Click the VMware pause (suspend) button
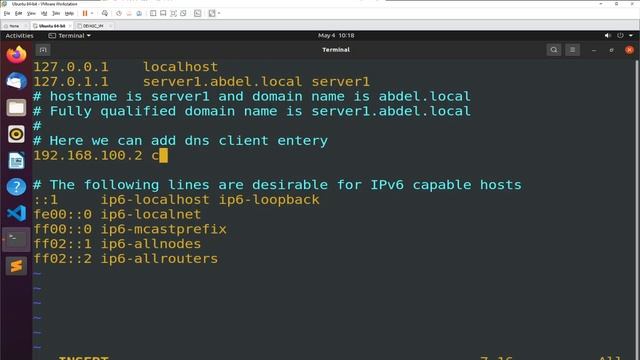640x360 pixels. click(85, 13)
